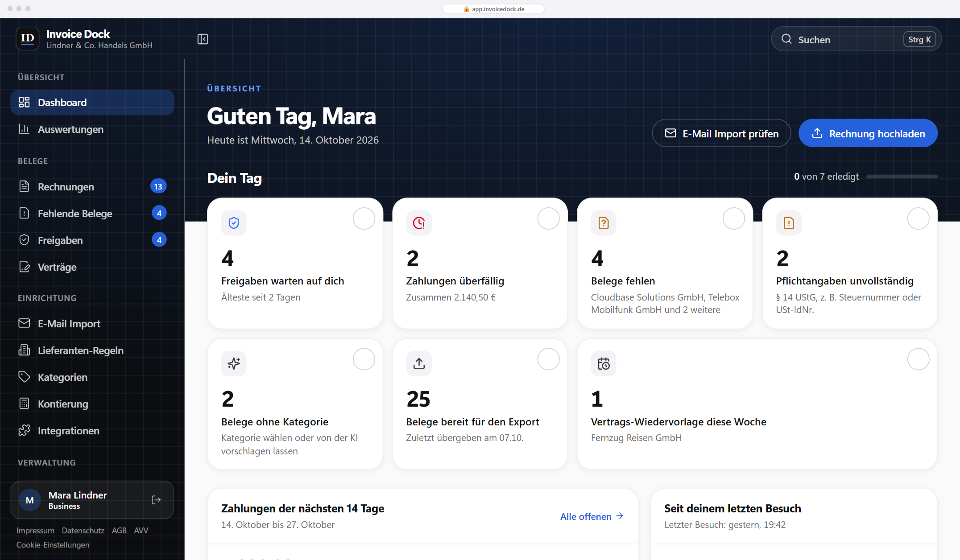
Task: Open Rechnungen in the sidebar
Action: point(92,186)
